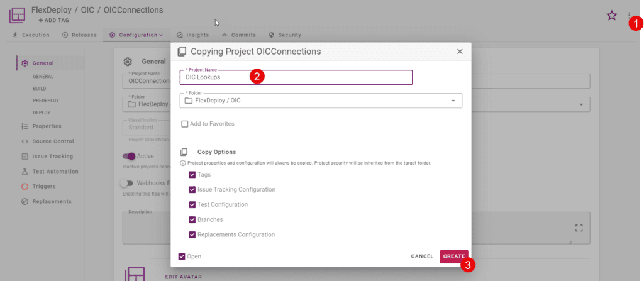Image resolution: width=644 pixels, height=281 pixels.
Task: Toggle the Webhooks switch
Action: [x=127, y=183]
